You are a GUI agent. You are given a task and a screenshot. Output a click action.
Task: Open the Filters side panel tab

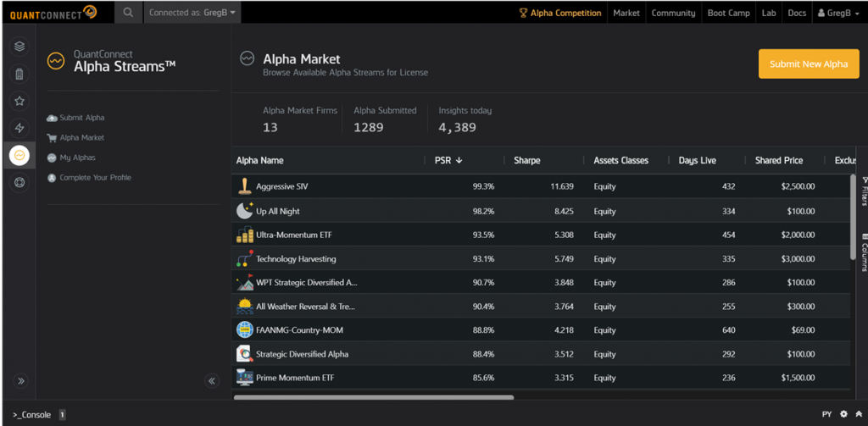click(864, 191)
